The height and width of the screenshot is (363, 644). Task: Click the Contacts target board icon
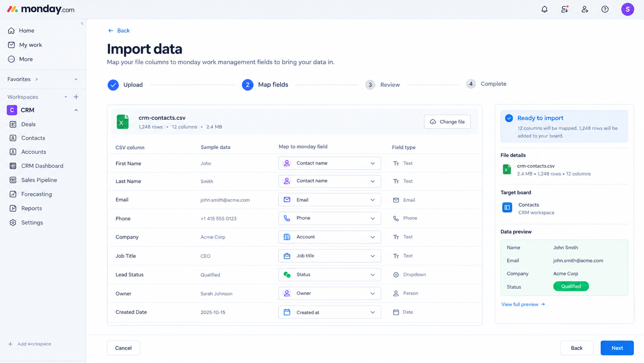point(507,208)
